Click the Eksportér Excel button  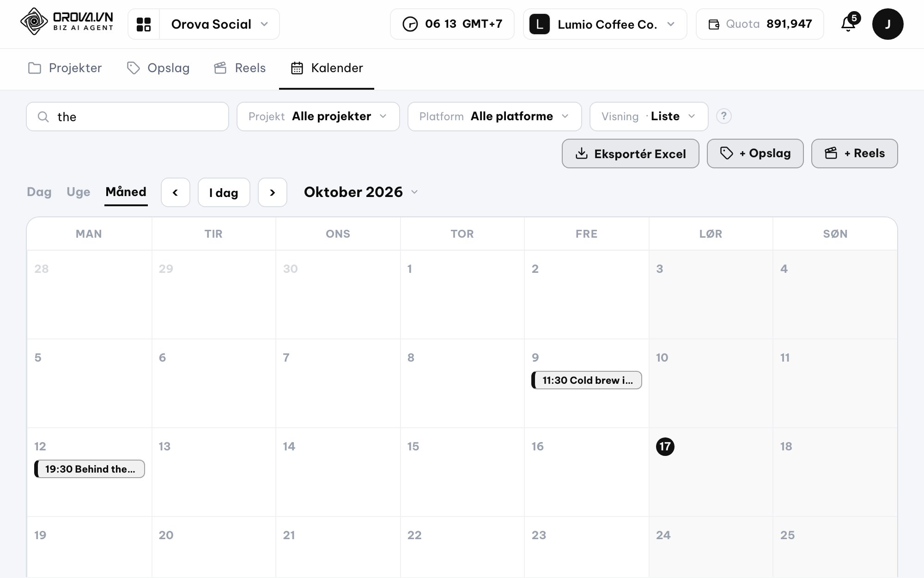(630, 154)
